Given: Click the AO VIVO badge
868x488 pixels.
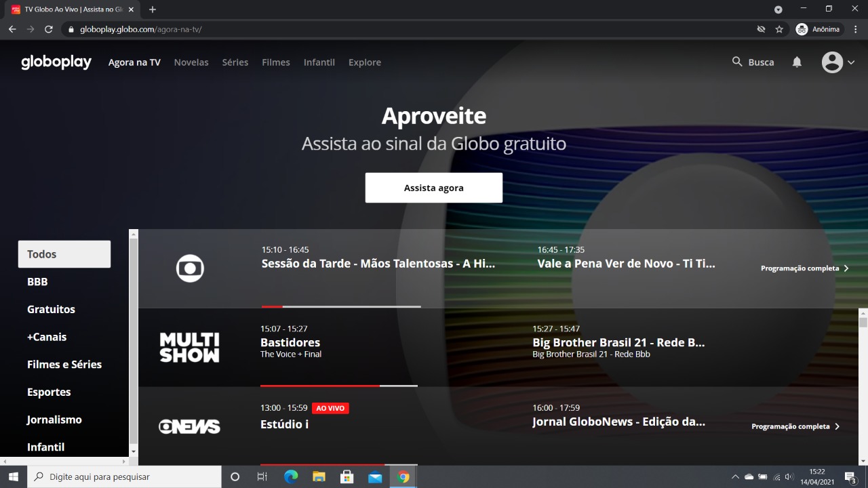Looking at the screenshot, I should pyautogui.click(x=331, y=408).
